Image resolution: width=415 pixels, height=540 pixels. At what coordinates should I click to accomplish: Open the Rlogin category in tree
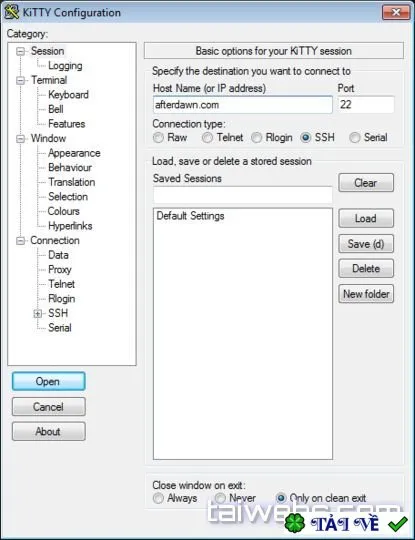(62, 299)
